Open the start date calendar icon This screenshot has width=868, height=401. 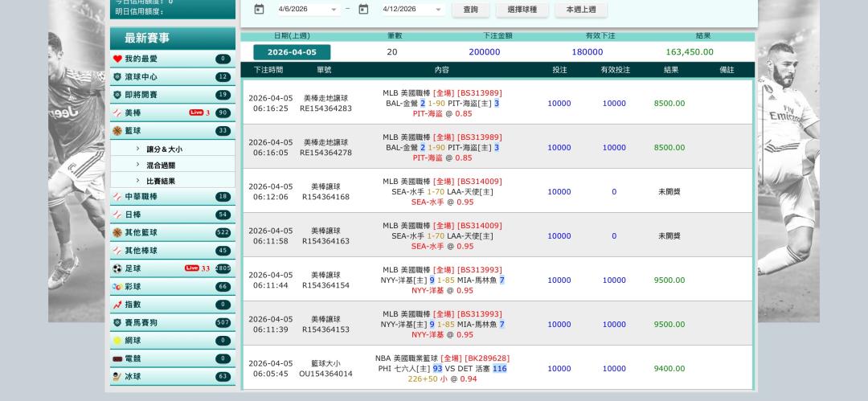[259, 10]
